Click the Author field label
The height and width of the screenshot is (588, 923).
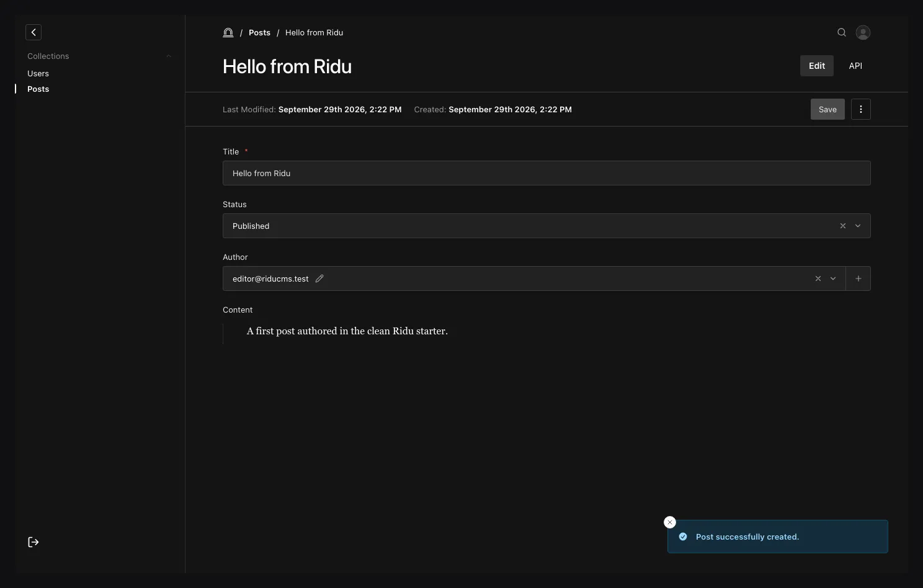point(235,257)
